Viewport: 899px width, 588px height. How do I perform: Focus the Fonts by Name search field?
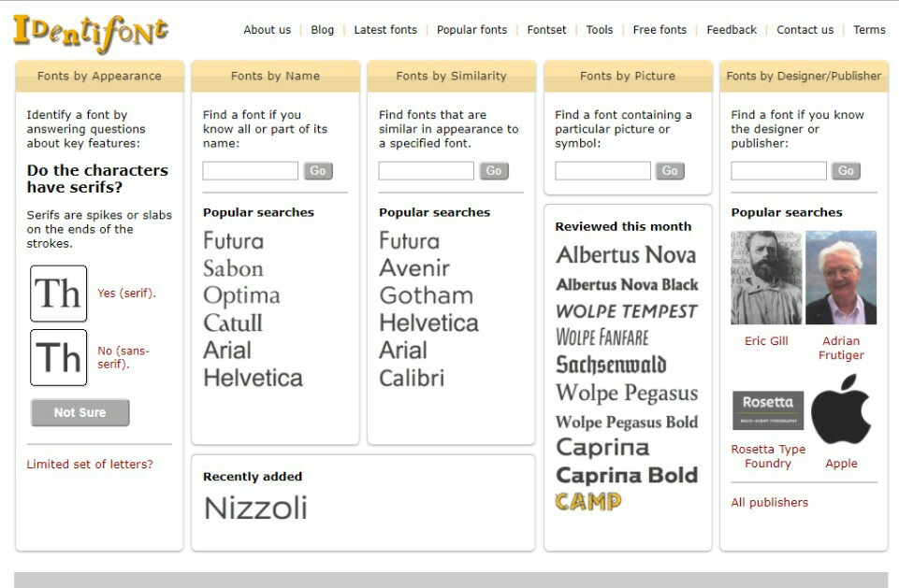tap(250, 171)
